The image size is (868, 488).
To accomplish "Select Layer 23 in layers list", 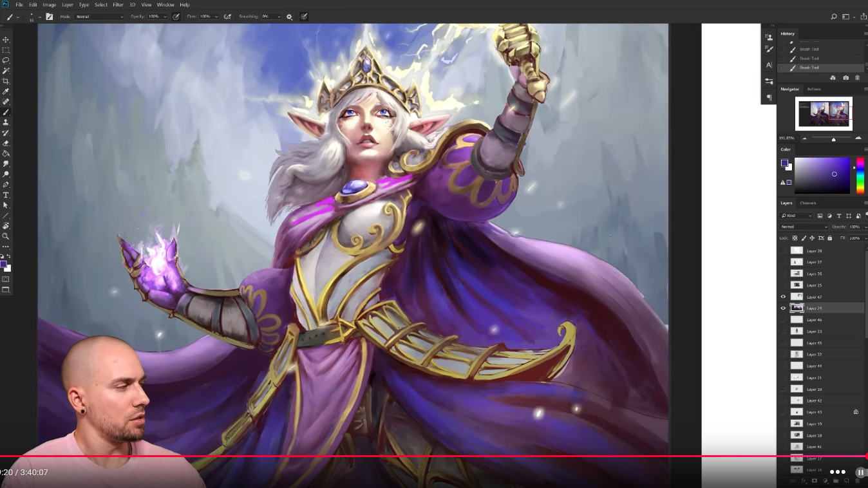I will [822, 332].
